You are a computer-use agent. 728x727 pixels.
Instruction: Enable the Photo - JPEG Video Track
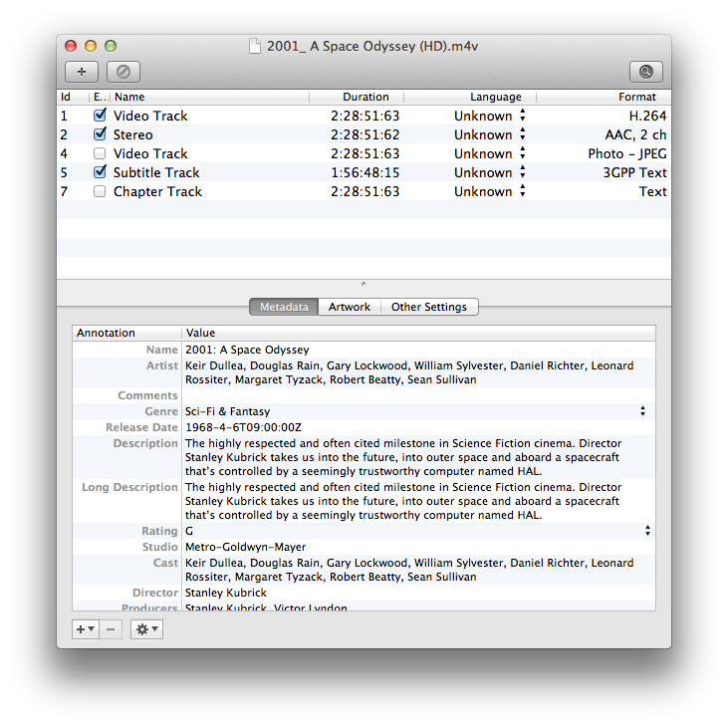click(x=100, y=153)
